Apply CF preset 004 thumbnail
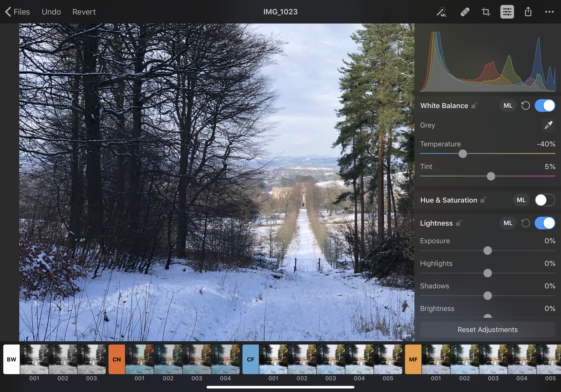561x392 pixels. pos(359,359)
